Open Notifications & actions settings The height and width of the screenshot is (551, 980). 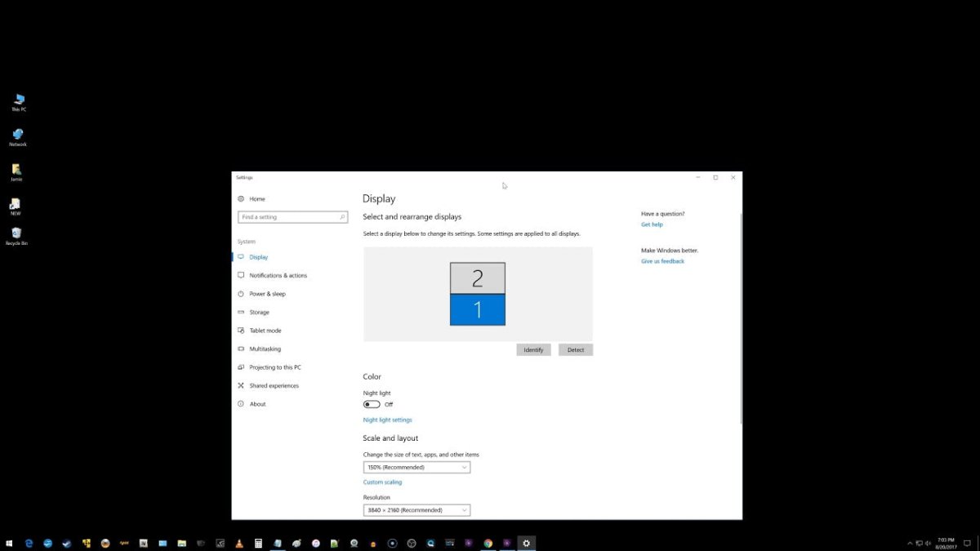[279, 275]
